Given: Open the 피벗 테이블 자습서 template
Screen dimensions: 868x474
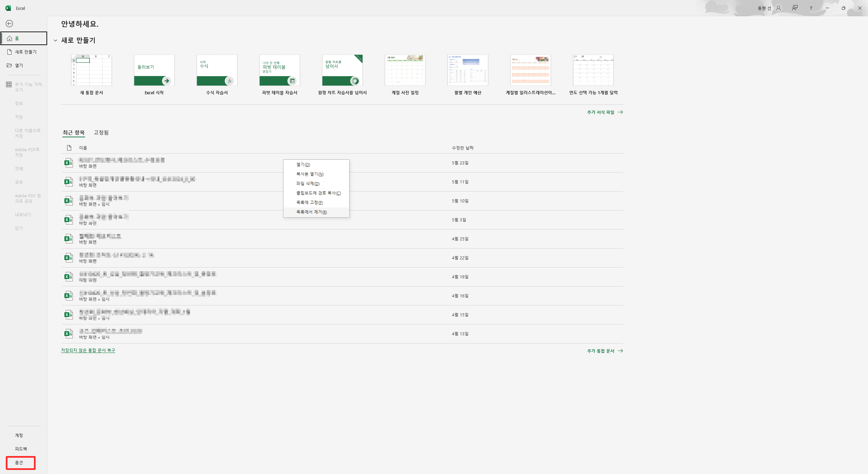Looking at the screenshot, I should coord(279,71).
